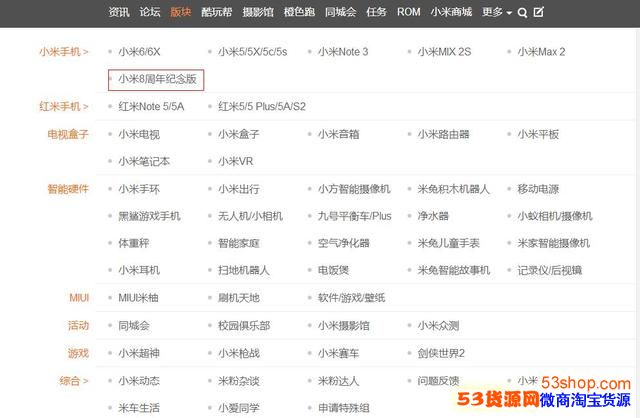The height and width of the screenshot is (418, 640).
Task: Select the 版块 nav tab
Action: (x=181, y=12)
